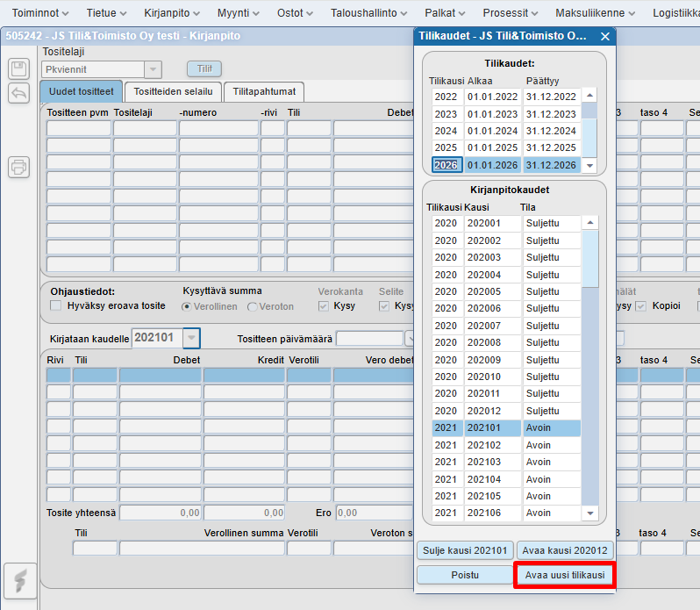Click the Tilikaudet list scroll-up arrow
Screen dimensions: 700x610
coord(590,96)
